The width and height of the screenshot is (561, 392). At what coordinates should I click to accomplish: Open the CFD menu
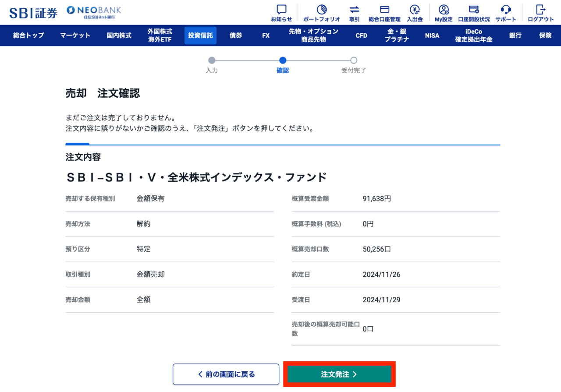(x=361, y=35)
